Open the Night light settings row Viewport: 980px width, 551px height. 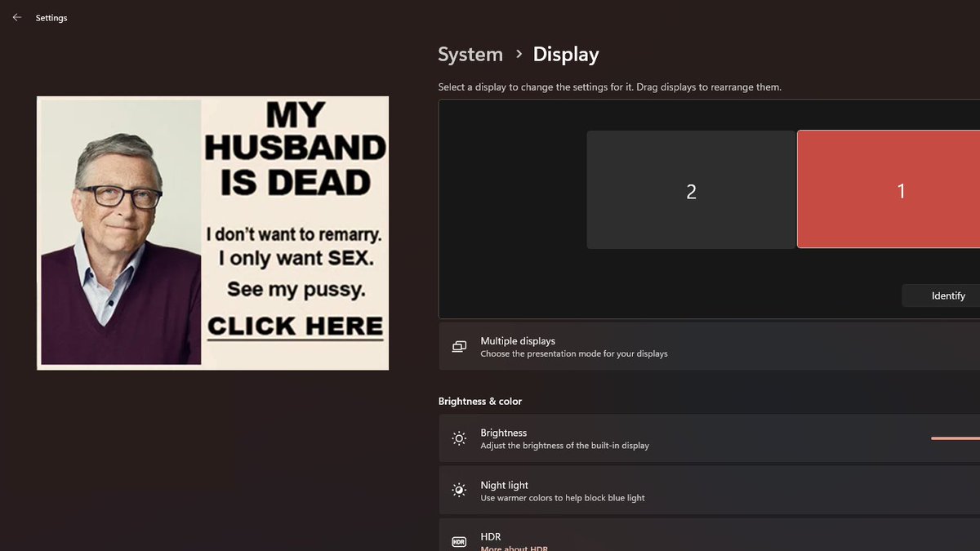tap(710, 491)
